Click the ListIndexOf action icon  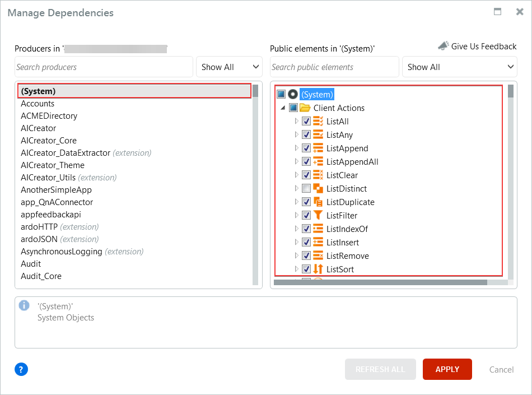pyautogui.click(x=319, y=229)
